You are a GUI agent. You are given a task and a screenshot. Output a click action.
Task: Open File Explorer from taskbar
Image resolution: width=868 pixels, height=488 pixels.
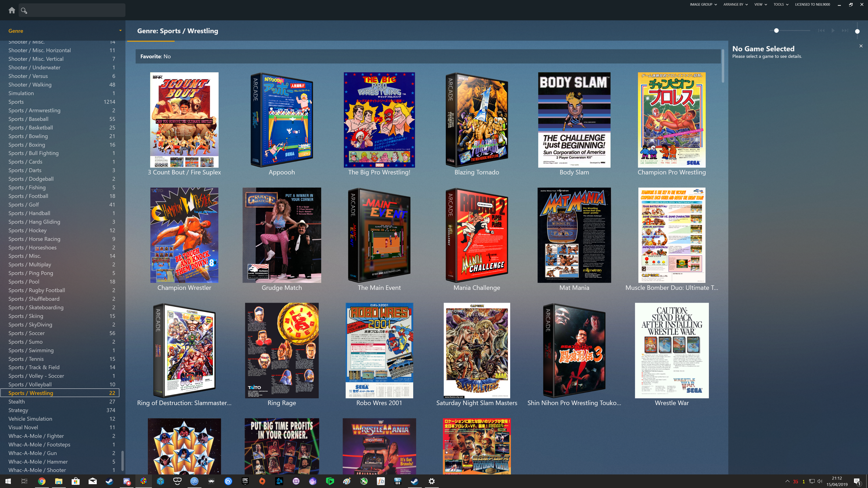tap(59, 481)
